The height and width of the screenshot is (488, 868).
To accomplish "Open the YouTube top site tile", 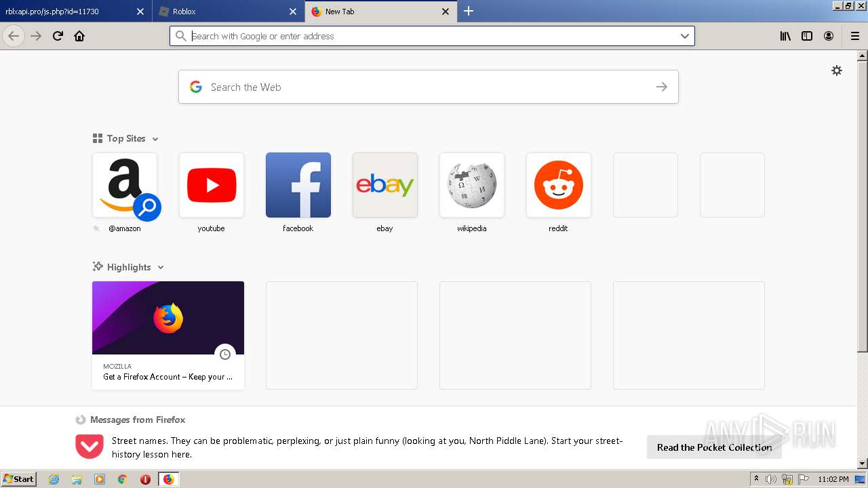I will point(212,185).
